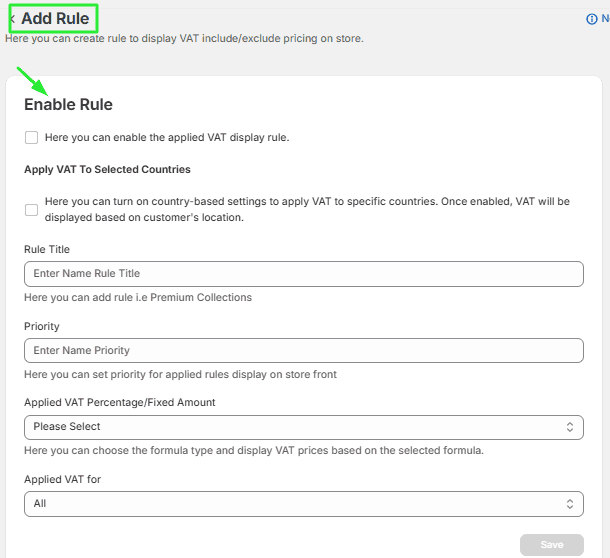Enable the applied VAT display rule checkbox
The image size is (610, 558).
click(32, 137)
